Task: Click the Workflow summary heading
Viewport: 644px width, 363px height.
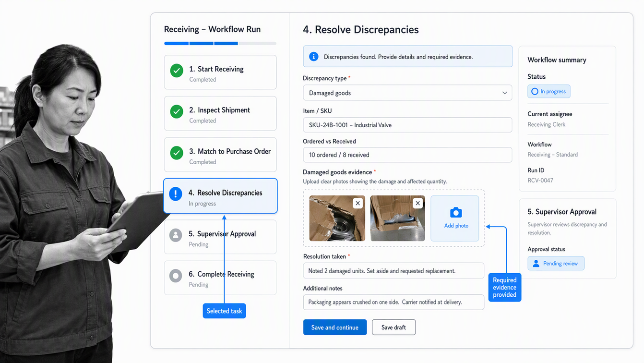Action: pos(557,60)
